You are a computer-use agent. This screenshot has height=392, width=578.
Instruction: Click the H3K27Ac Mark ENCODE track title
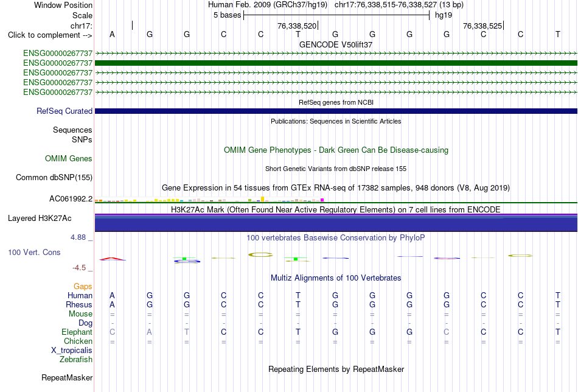point(336,209)
